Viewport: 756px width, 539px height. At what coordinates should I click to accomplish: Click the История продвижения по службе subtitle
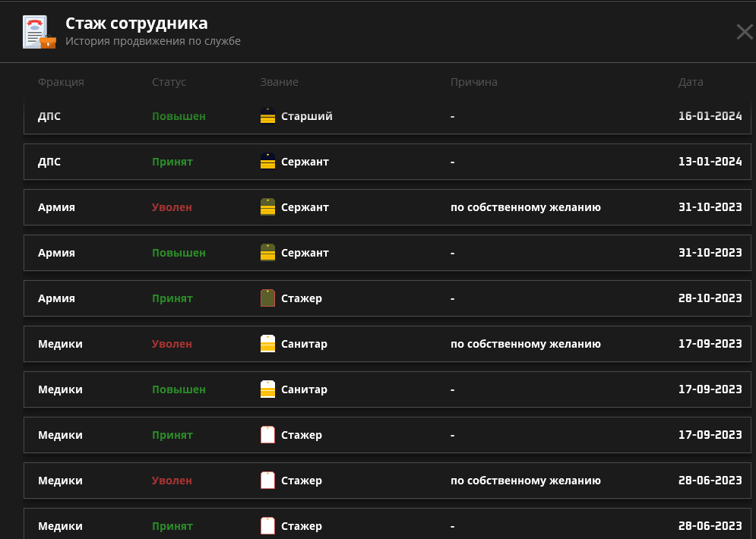pos(153,41)
